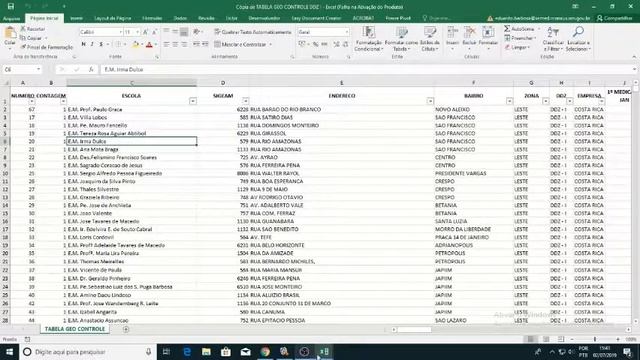Open the number format Geral dropdown
The image size is (640, 360).
[347, 32]
